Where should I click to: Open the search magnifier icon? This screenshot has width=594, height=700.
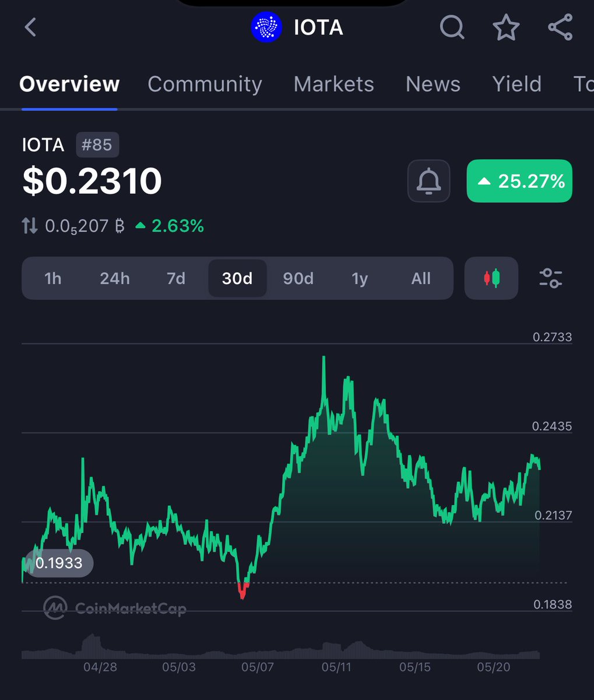(452, 27)
